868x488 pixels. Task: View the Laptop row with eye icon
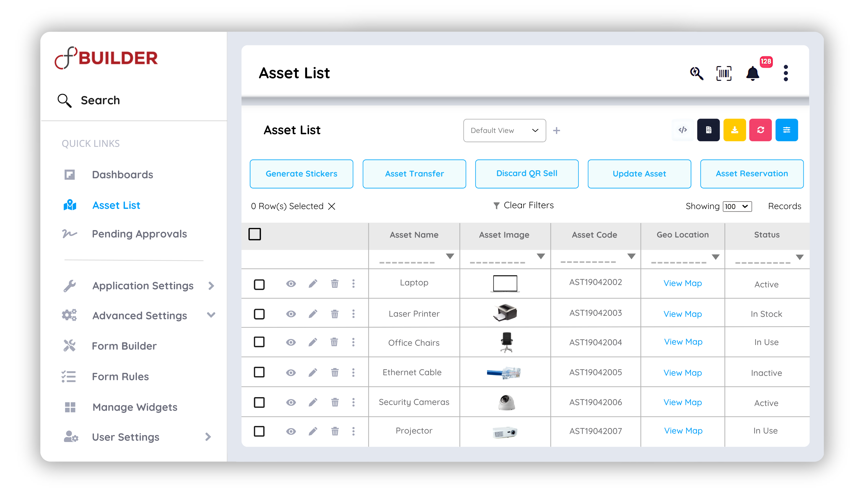291,283
